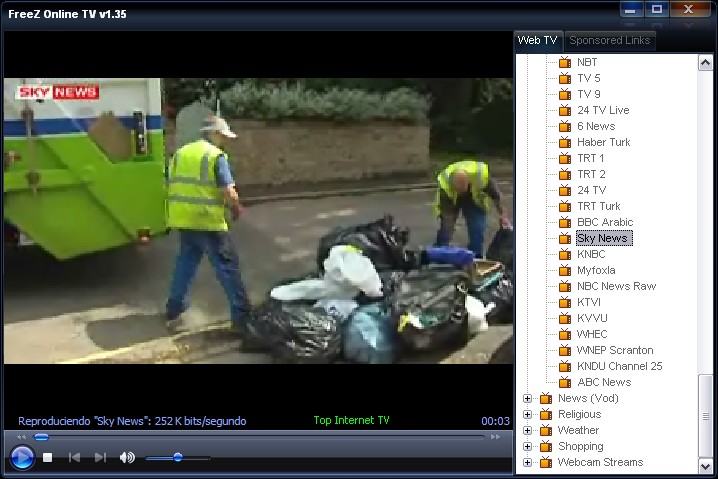This screenshot has width=718, height=479.
Task: Pick the TRT 1 channel
Action: pos(590,158)
